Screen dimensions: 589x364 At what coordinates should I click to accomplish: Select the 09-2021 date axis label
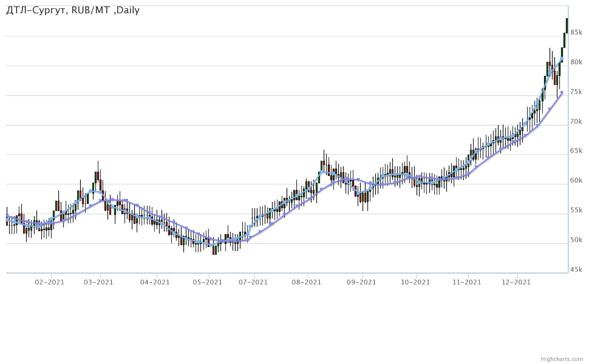pos(361,282)
